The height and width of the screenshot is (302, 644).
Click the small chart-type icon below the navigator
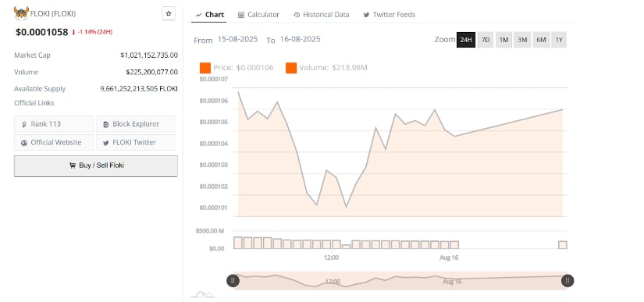click(204, 294)
